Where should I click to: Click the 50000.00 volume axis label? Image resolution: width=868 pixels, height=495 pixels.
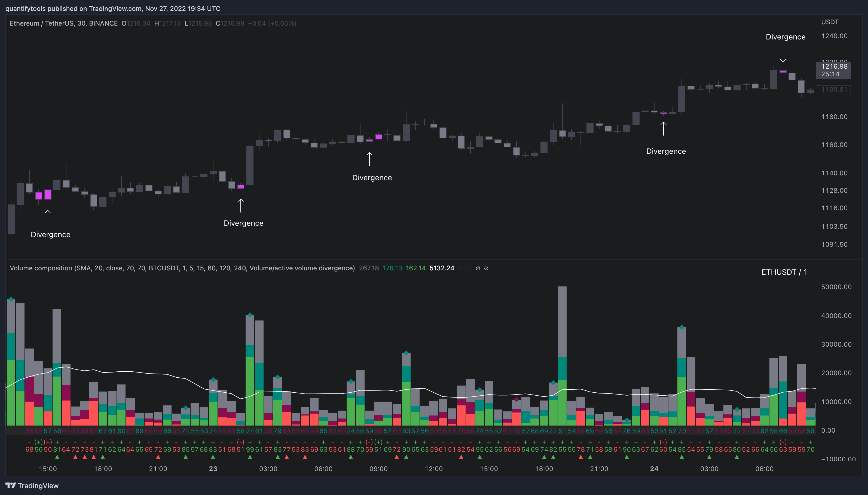tap(836, 287)
